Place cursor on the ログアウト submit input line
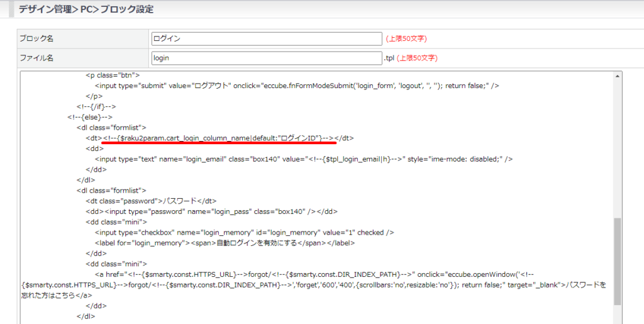The width and height of the screenshot is (644, 324). [297, 86]
